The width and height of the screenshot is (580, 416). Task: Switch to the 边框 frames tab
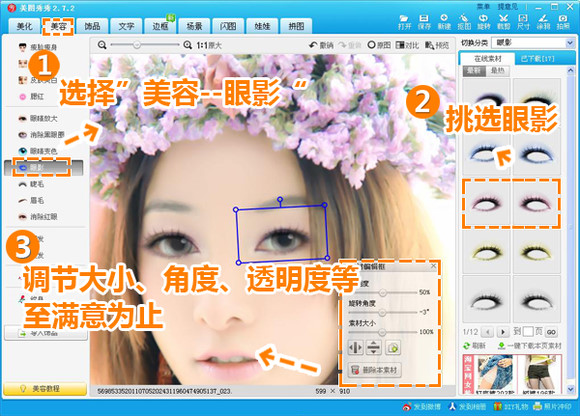[x=161, y=26]
